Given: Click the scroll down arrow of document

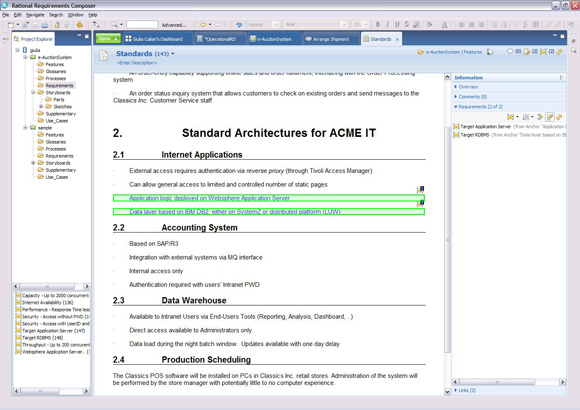Looking at the screenshot, I should click(448, 391).
